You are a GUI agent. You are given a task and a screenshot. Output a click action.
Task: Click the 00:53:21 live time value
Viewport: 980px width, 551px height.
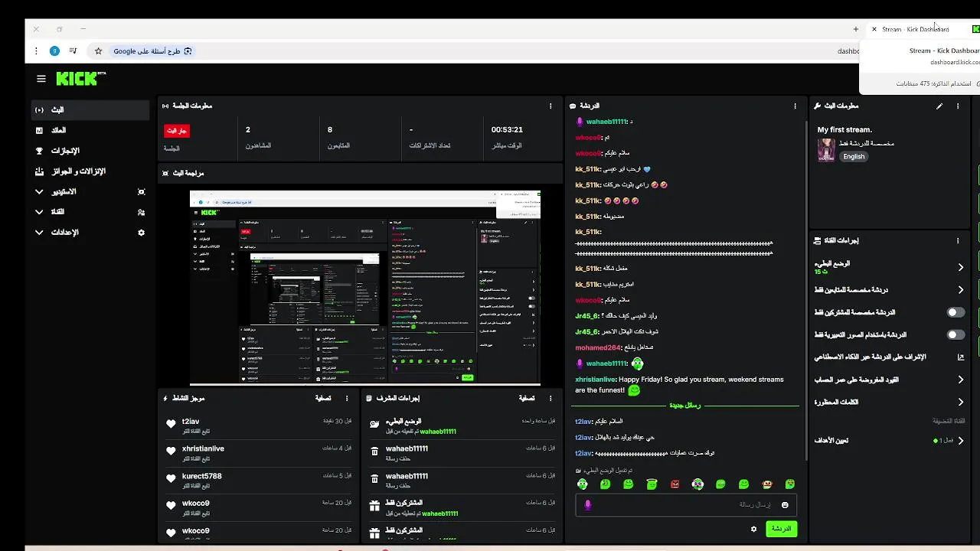click(507, 130)
